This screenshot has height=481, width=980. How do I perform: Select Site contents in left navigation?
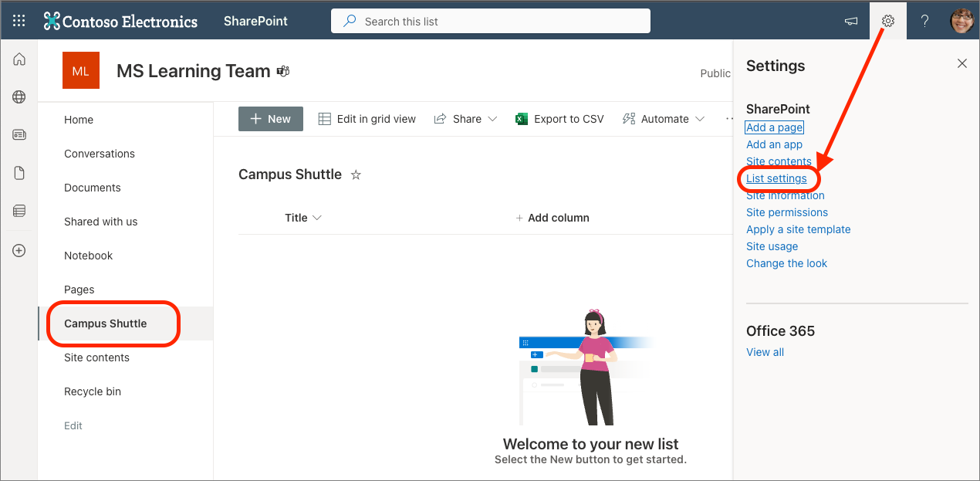96,357
